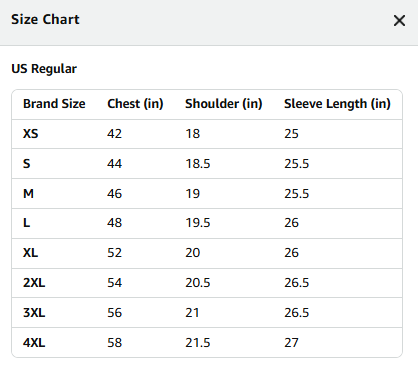Click the Sleeve Length (in) header
Image resolution: width=418 pixels, height=367 pixels.
pos(337,104)
